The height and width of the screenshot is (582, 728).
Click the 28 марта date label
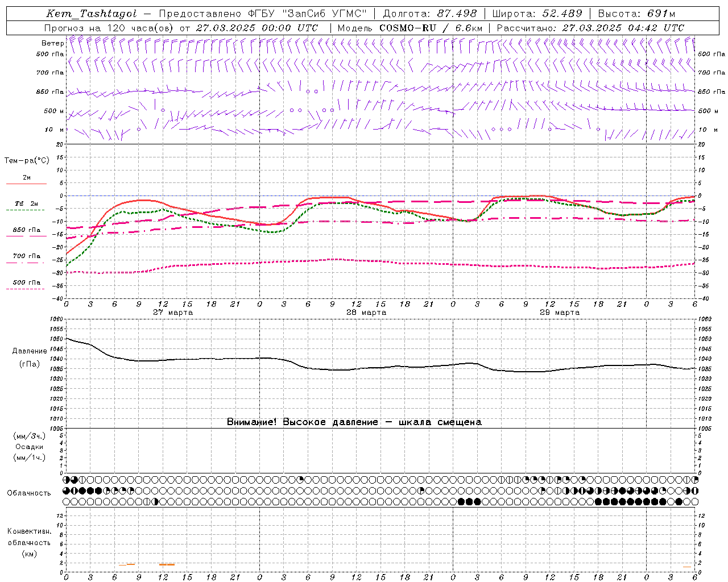tap(366, 312)
